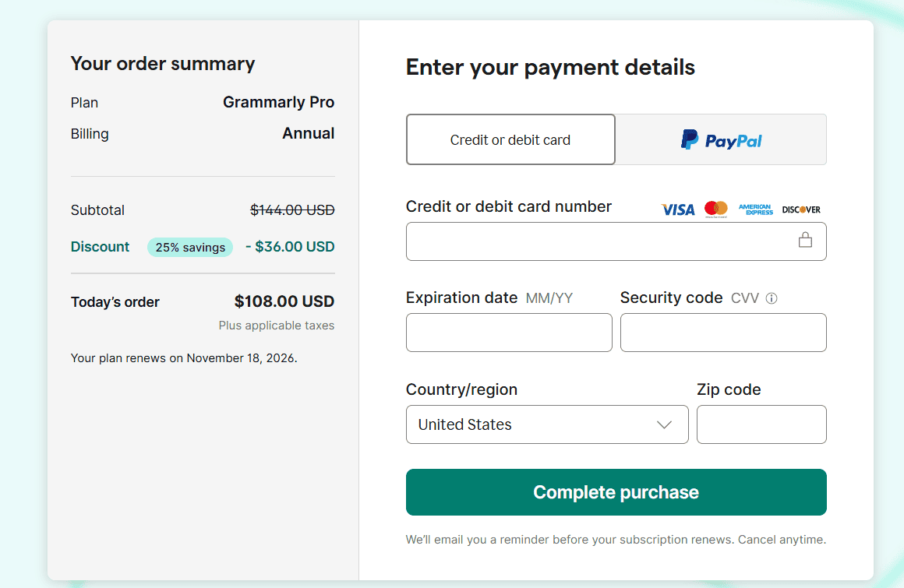Click the Mastercard icon

pyautogui.click(x=716, y=208)
